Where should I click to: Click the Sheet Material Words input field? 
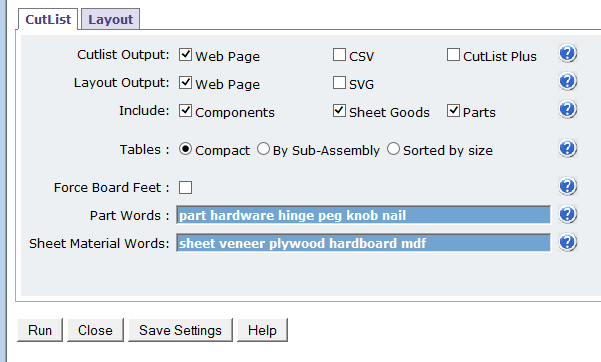(363, 243)
